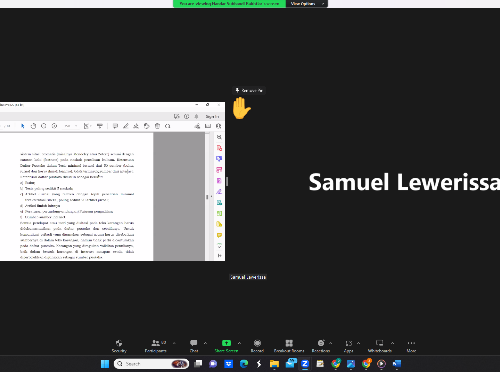Expand the Share Screen options caret

pyautogui.click(x=239, y=343)
